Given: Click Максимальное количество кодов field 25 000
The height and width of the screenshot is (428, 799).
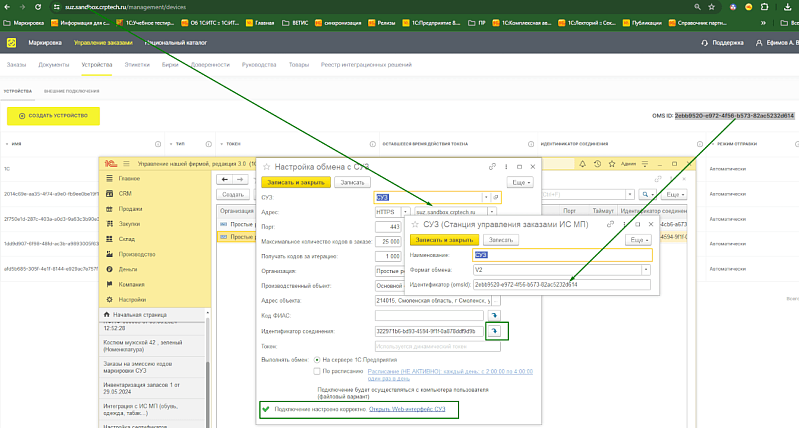Looking at the screenshot, I should (388, 242).
